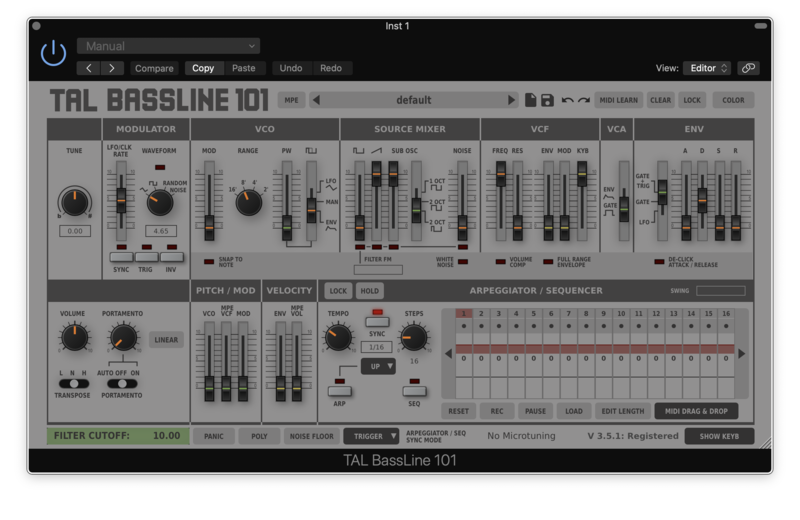Go to previous preset with left triangle
Viewport: 800px width, 520px height.
point(316,100)
